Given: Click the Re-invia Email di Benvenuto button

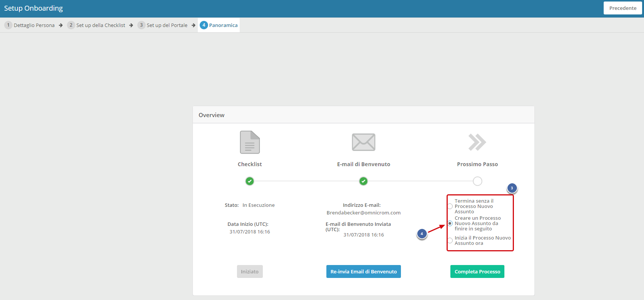Looking at the screenshot, I should (x=364, y=271).
